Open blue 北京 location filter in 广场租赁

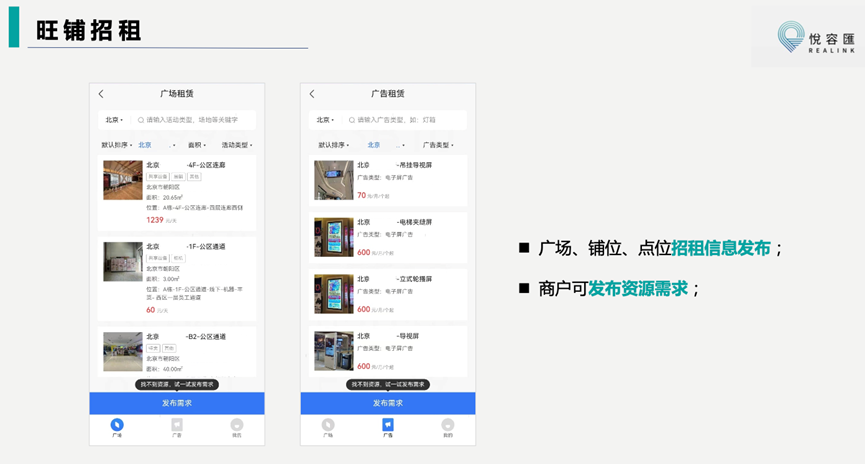(x=145, y=145)
